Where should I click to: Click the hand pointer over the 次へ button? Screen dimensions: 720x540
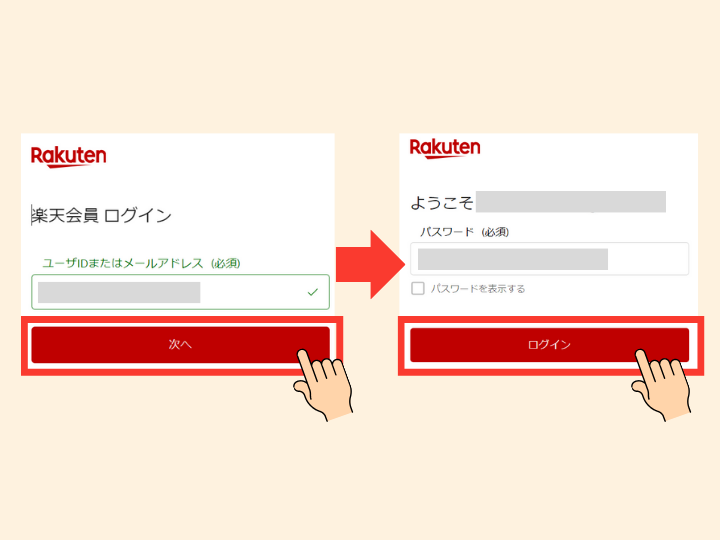pyautogui.click(x=323, y=385)
